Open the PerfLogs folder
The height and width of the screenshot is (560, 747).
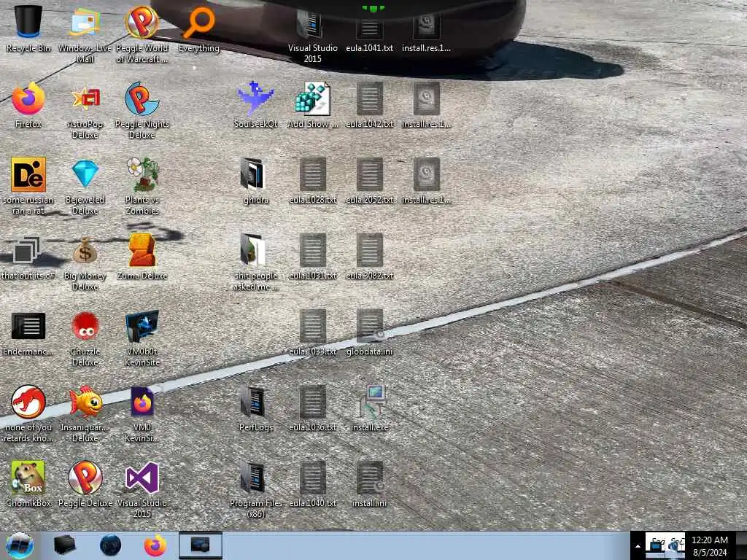point(256,408)
